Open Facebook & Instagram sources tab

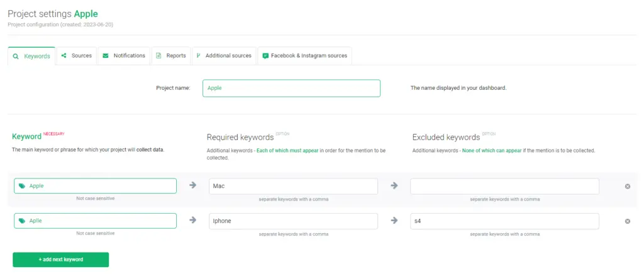pos(304,55)
